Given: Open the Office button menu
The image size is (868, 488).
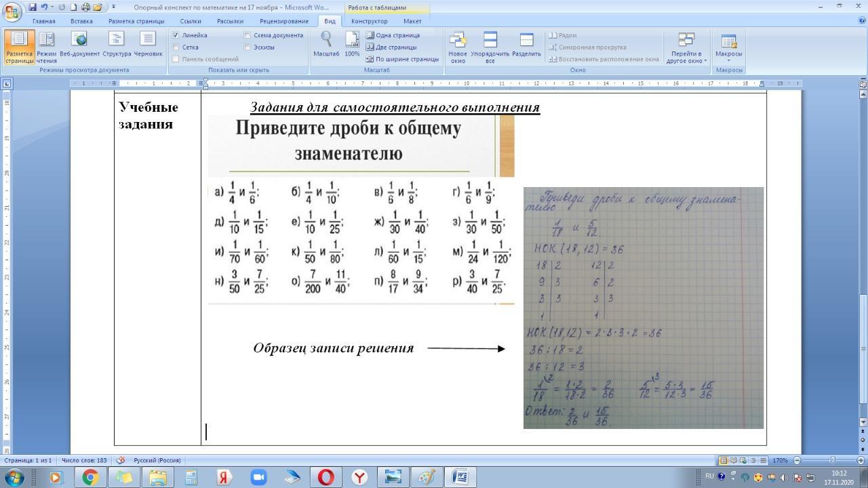Looking at the screenshot, I should (12, 12).
